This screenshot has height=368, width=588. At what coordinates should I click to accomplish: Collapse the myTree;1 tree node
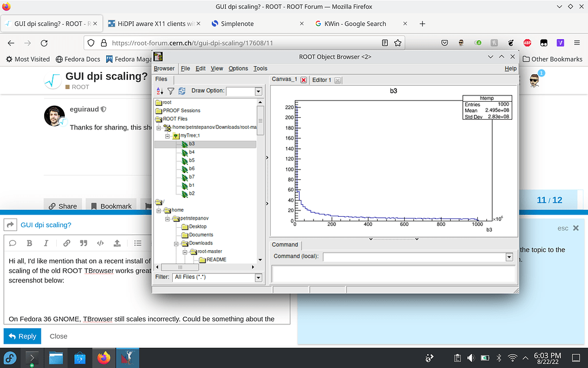point(167,136)
